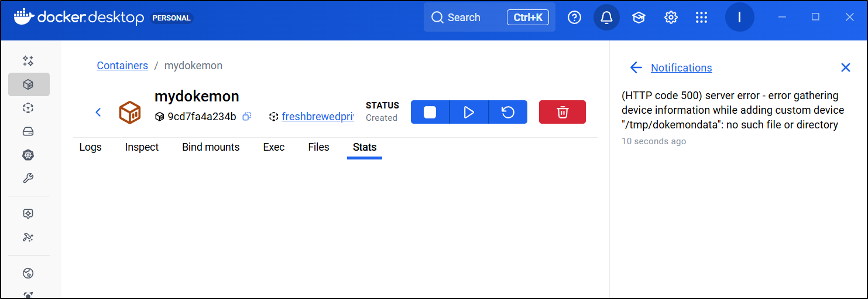The height and width of the screenshot is (299, 868).
Task: Copy the container ID 9cd7fa4a234b
Action: tap(247, 117)
